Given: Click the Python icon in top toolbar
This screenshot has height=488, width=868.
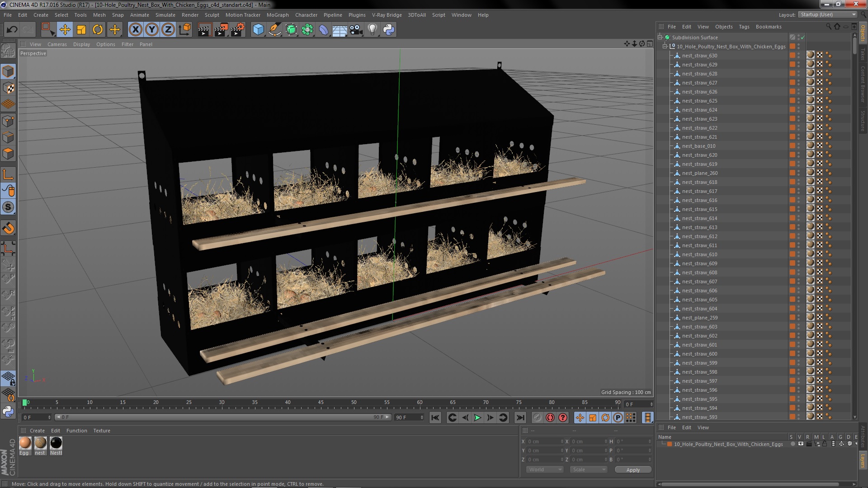Looking at the screenshot, I should (x=389, y=30).
